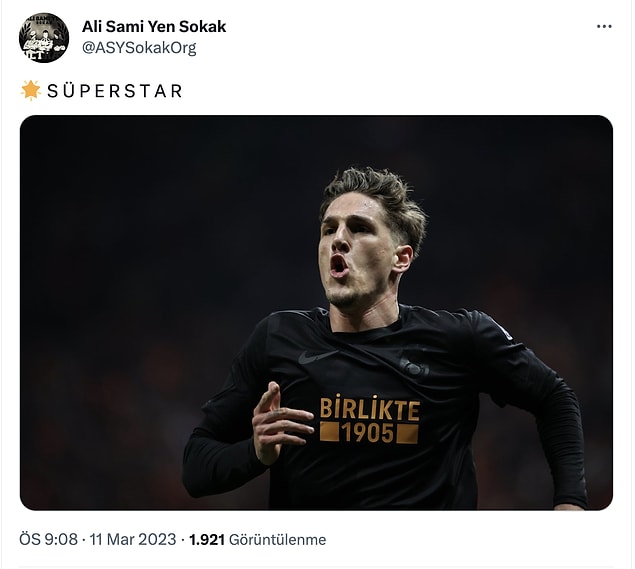The height and width of the screenshot is (569, 635).
Task: Click the player's raised hand in the photo
Action: pyautogui.click(x=281, y=423)
